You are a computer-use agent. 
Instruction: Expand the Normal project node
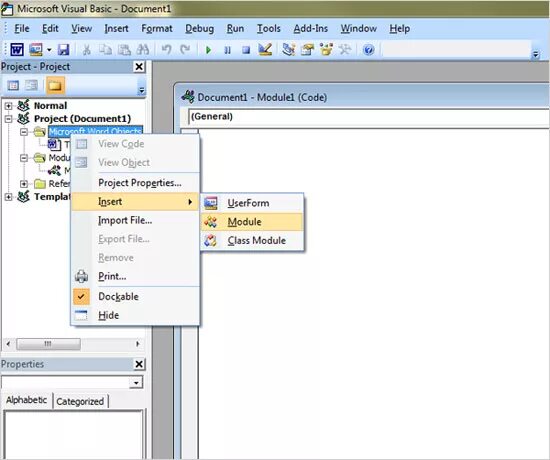click(x=8, y=106)
